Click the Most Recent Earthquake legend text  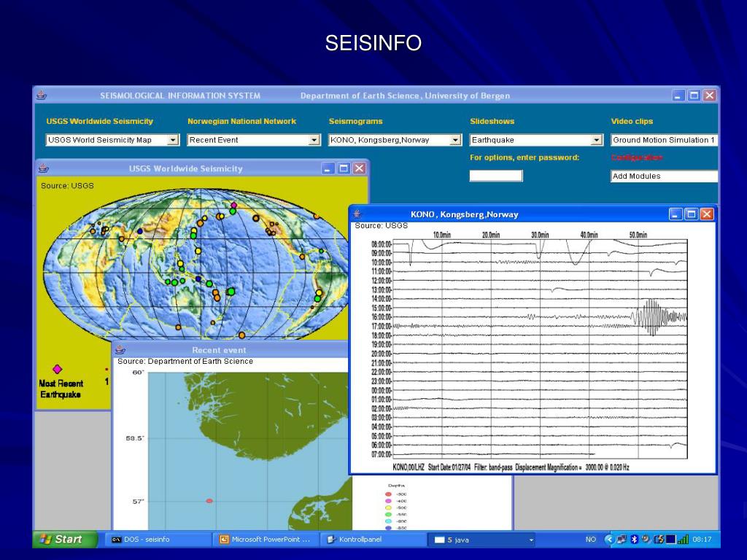pos(61,389)
